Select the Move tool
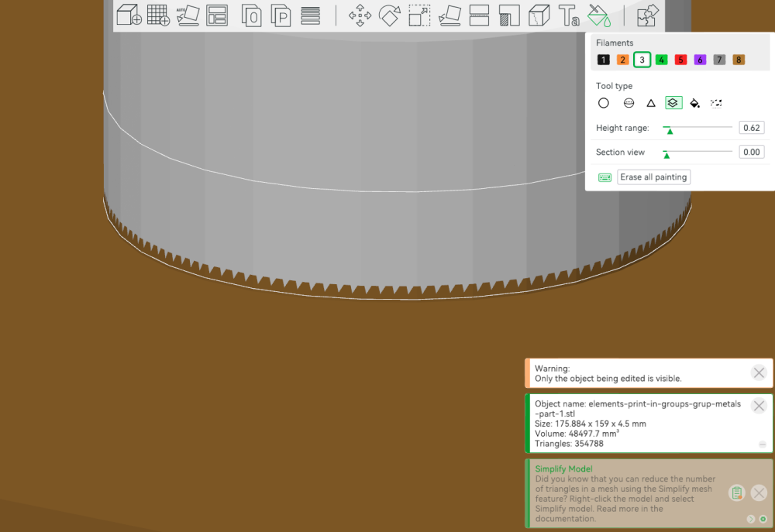 [x=360, y=15]
